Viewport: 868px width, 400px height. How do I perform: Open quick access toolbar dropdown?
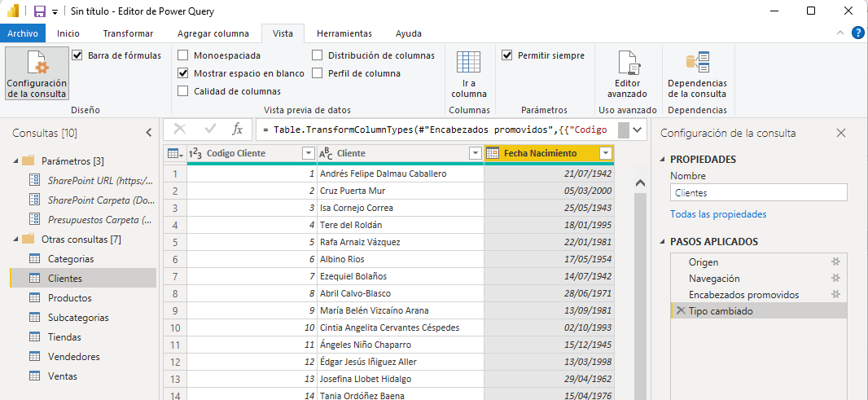(x=55, y=12)
